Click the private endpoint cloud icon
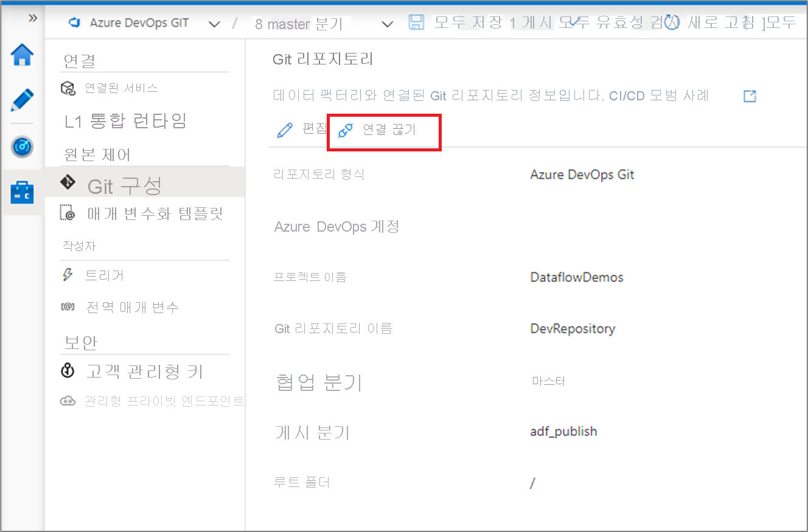The height and width of the screenshot is (532, 808). [67, 401]
